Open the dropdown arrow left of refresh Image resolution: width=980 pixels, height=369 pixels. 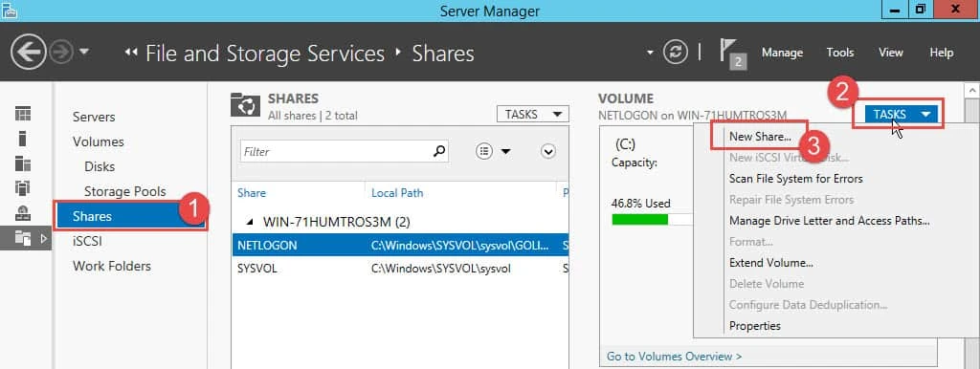click(x=650, y=52)
